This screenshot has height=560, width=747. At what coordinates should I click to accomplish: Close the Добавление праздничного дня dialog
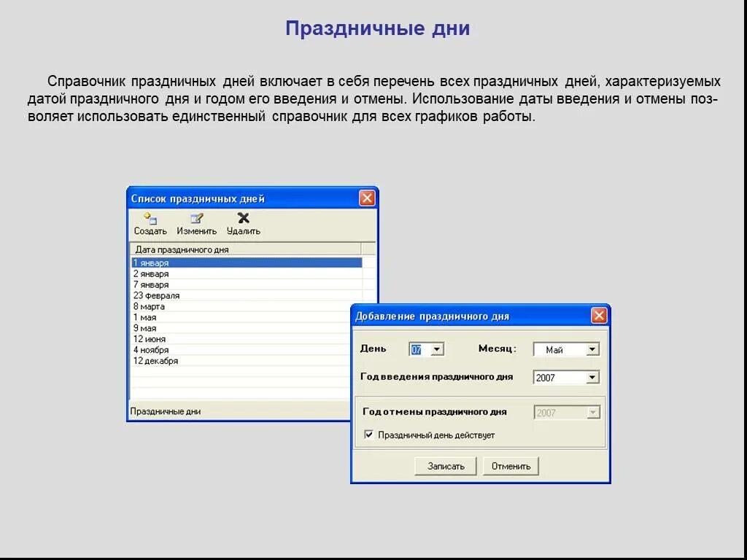tap(599, 316)
